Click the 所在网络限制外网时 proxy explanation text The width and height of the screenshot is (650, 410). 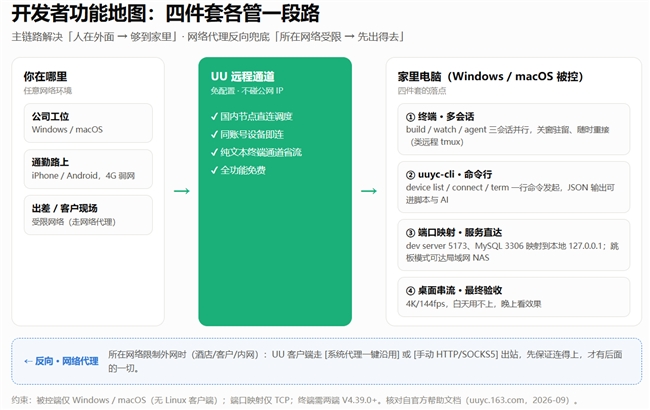tap(365, 361)
